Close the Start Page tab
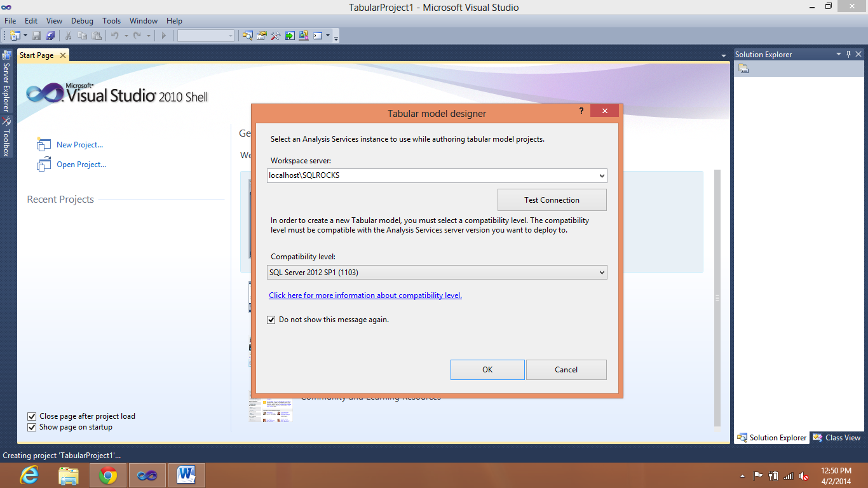This screenshot has height=488, width=868. tap(62, 55)
